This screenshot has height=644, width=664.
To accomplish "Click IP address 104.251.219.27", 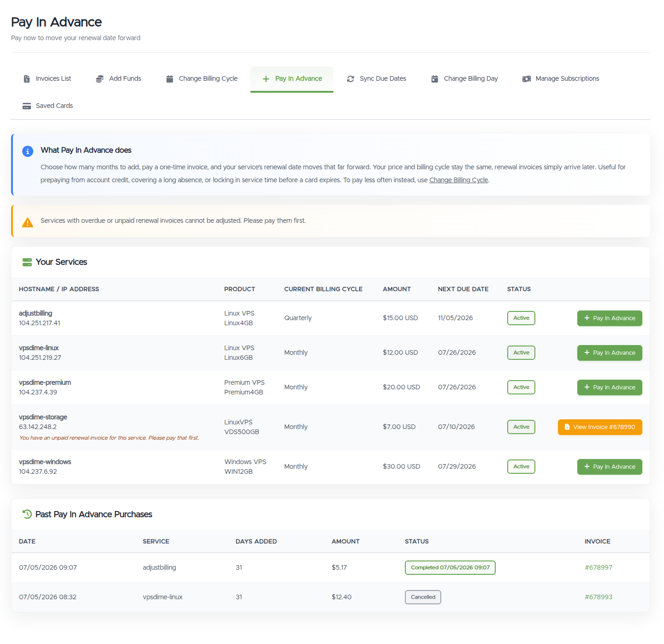I will [x=40, y=358].
